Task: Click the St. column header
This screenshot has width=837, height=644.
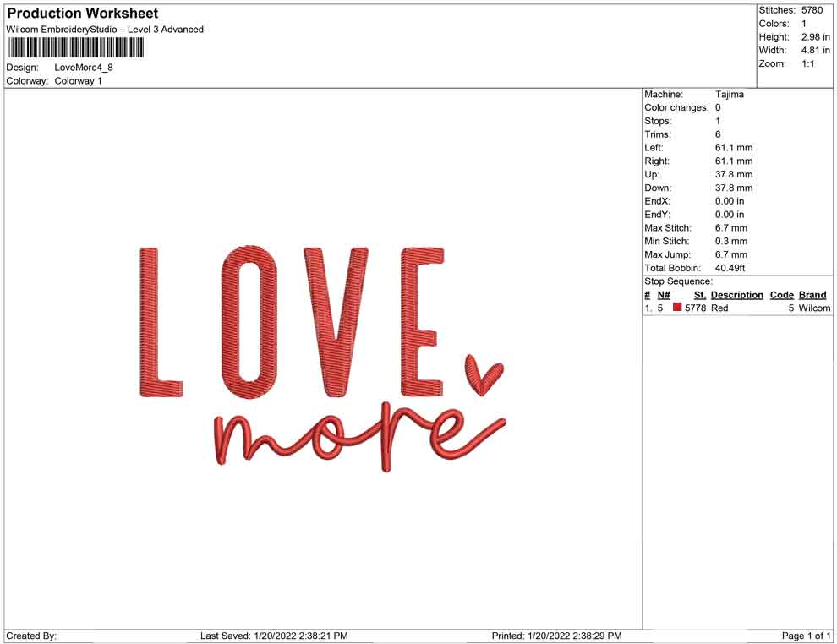Action: (699, 295)
